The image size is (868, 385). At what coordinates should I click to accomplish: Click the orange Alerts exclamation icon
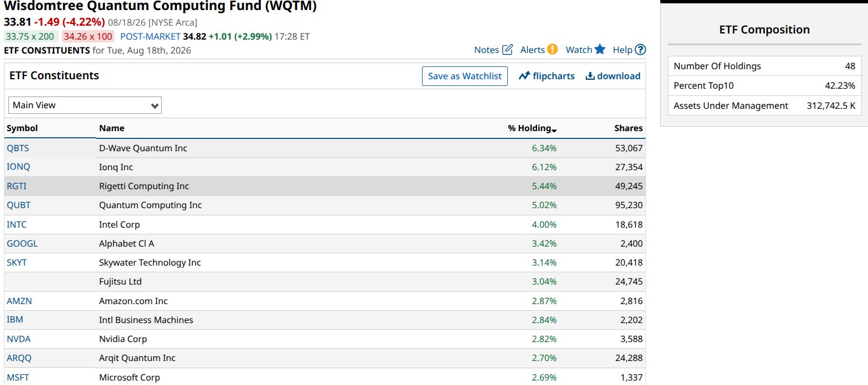(x=552, y=49)
